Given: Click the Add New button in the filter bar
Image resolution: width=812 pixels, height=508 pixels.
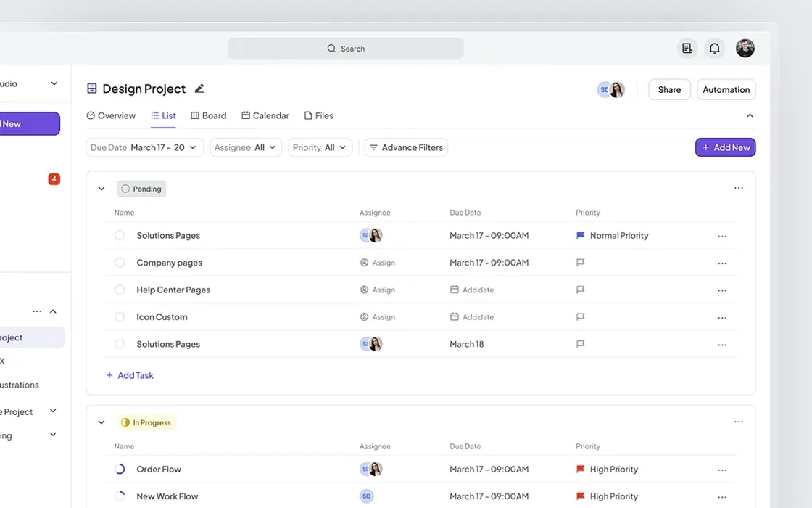Looking at the screenshot, I should (x=725, y=148).
